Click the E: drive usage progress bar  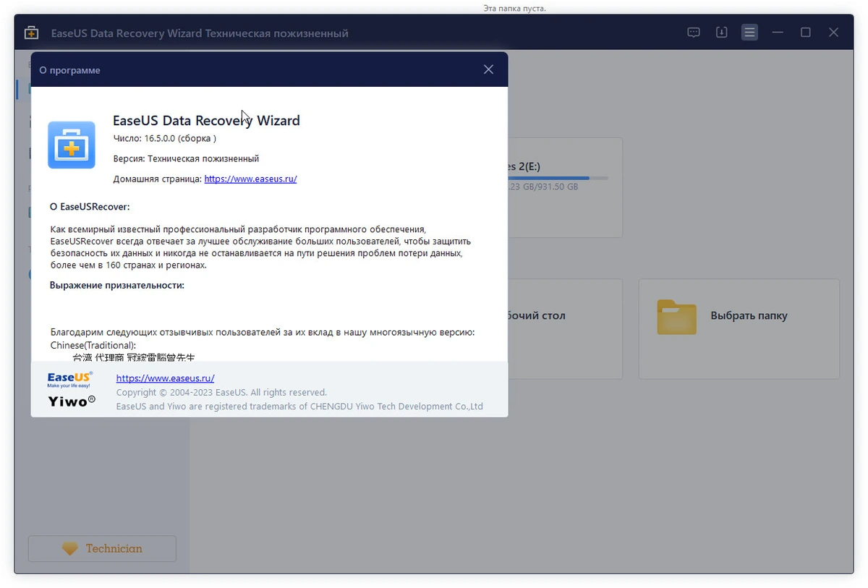coord(558,178)
